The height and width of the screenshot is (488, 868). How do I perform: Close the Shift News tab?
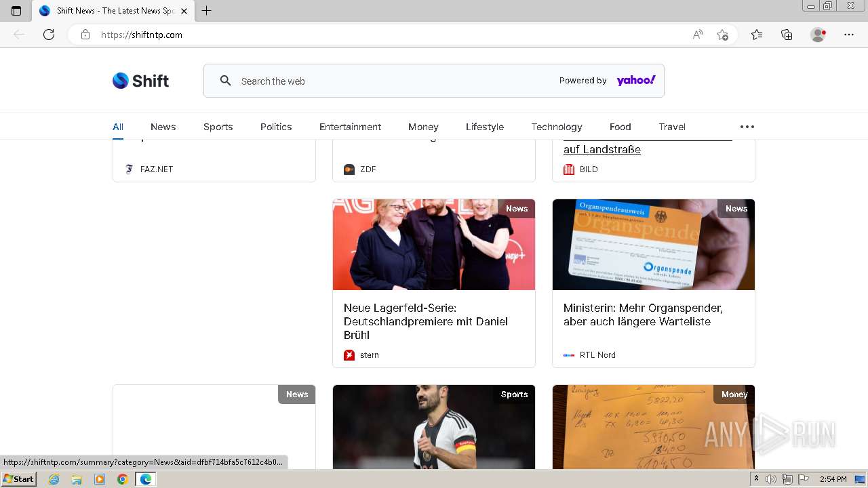(184, 11)
